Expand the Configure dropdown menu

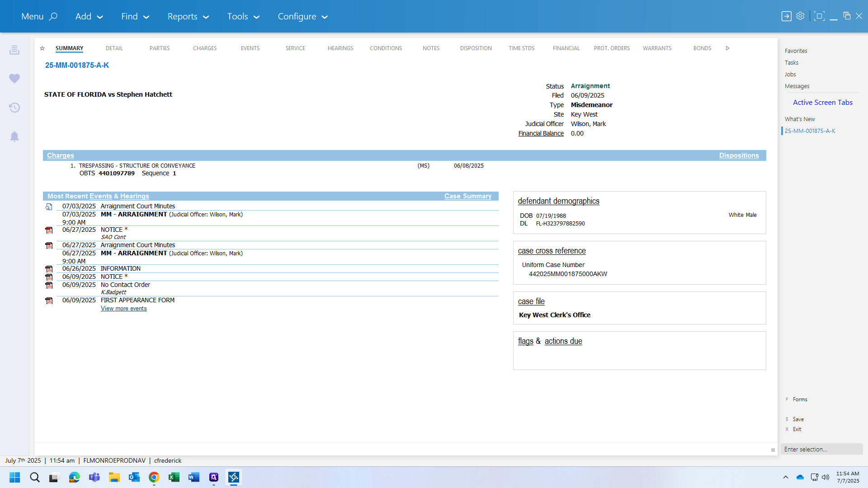[x=302, y=16]
